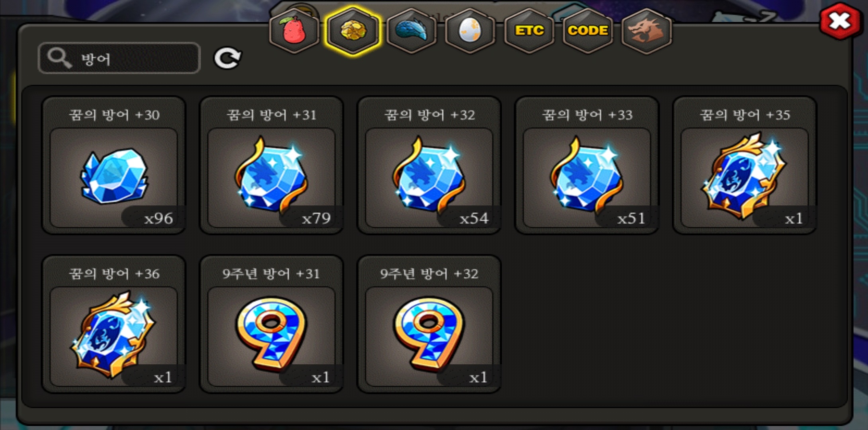The height and width of the screenshot is (430, 868).
Task: Switch to the blue dragon scale tab
Action: click(x=411, y=31)
